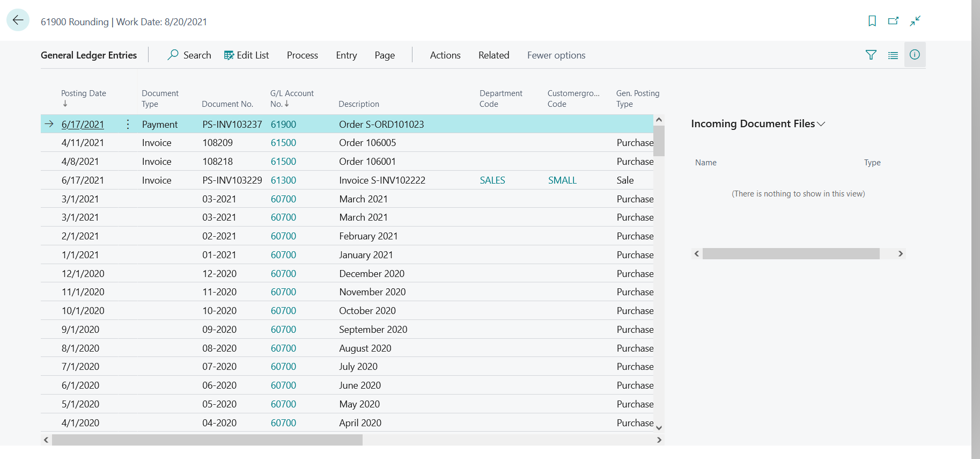Select the April 2020 description cell
Screen dimensions: 980x459
360,423
